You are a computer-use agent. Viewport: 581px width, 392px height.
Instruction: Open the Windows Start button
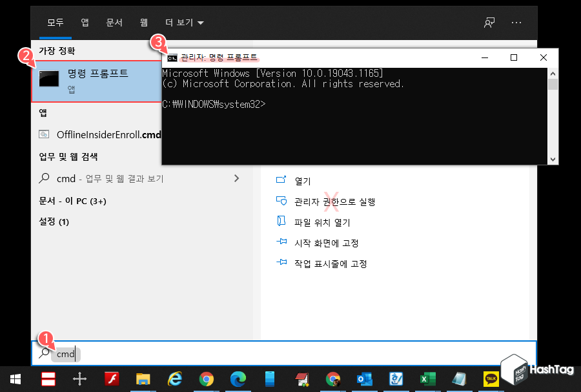(15, 379)
